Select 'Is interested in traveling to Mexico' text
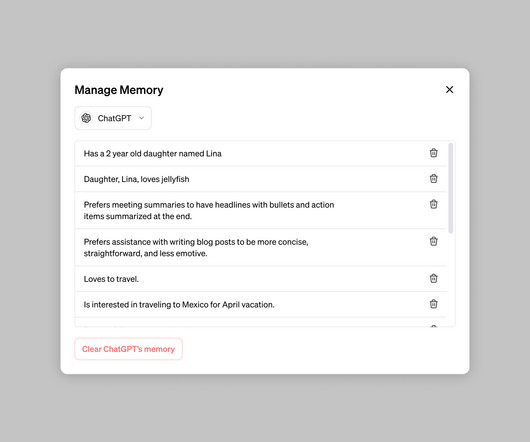Screen dimensions: 530x442 [179, 304]
